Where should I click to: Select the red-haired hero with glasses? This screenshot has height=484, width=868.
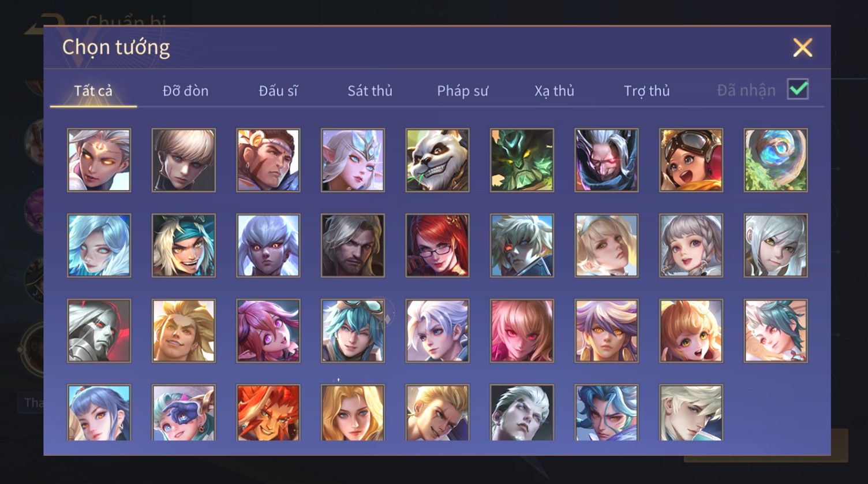pos(437,245)
